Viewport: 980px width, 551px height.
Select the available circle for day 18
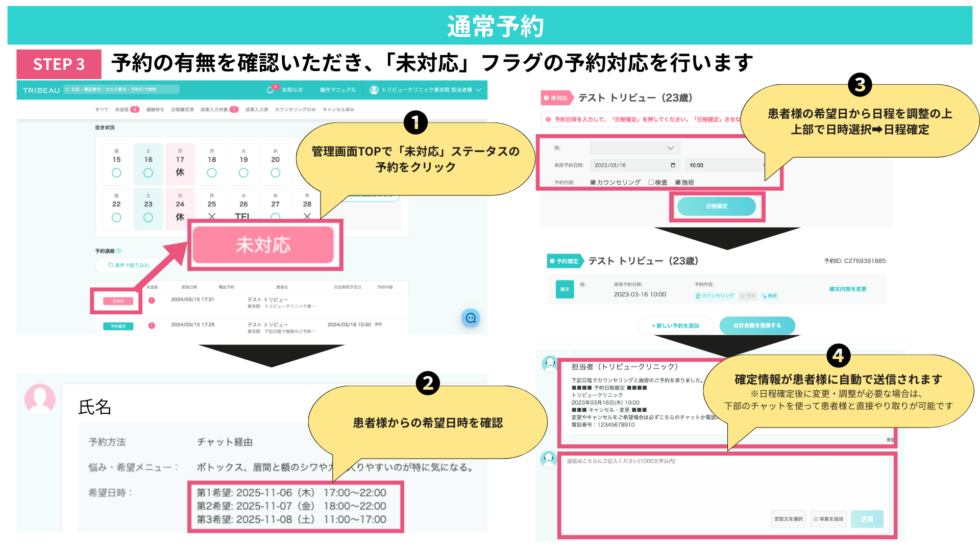212,173
